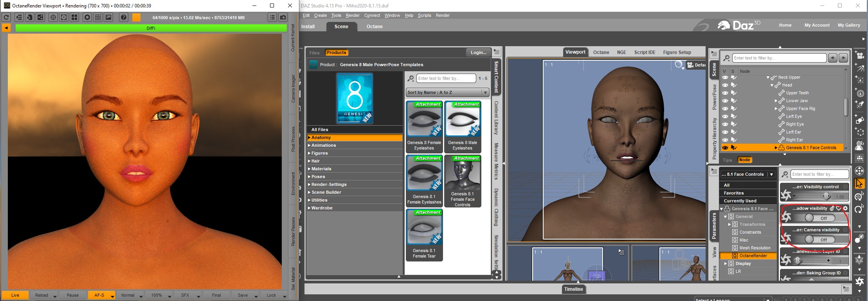Screen dimensions: 868x301
Task: Click the orange back arrow beside DifFi
Action: 6,28
